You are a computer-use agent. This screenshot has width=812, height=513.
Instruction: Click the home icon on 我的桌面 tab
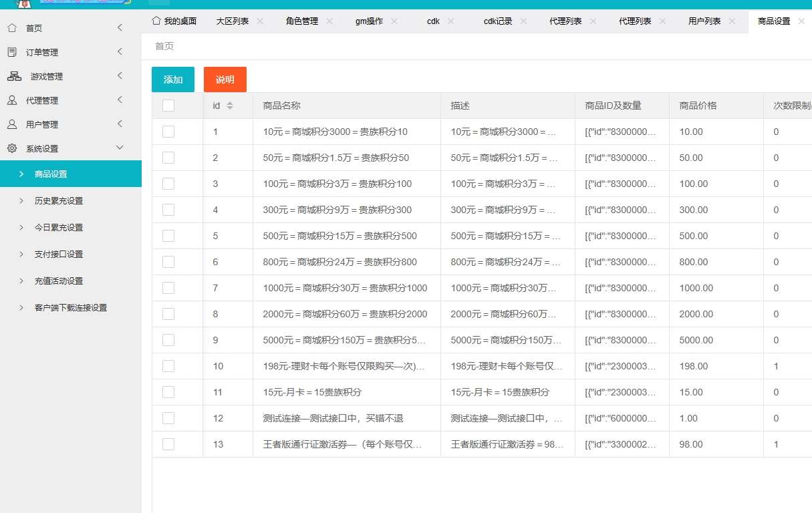click(157, 21)
